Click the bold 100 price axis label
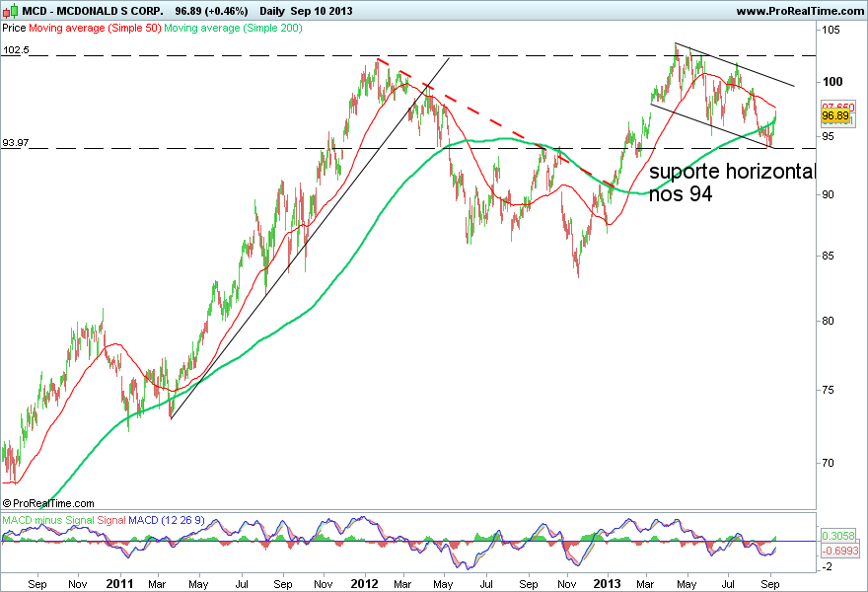This screenshot has height=592, width=868. coord(832,82)
